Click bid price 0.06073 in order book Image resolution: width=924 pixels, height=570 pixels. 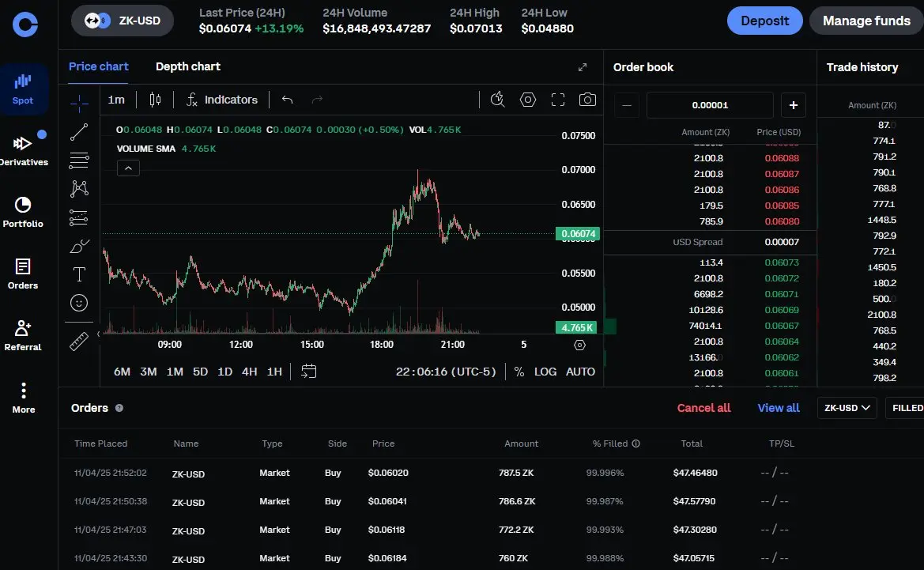[782, 262]
